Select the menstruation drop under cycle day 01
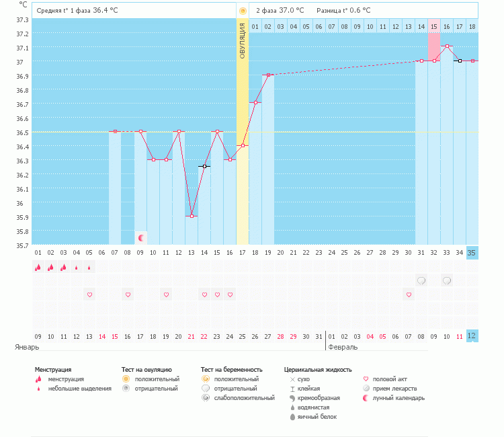The image size is (504, 437). pyautogui.click(x=38, y=267)
